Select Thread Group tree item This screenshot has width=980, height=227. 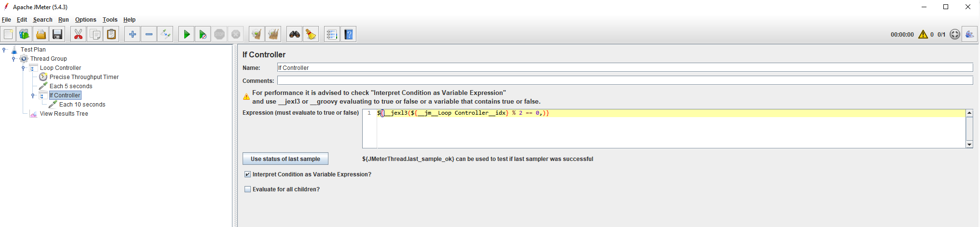(x=49, y=59)
